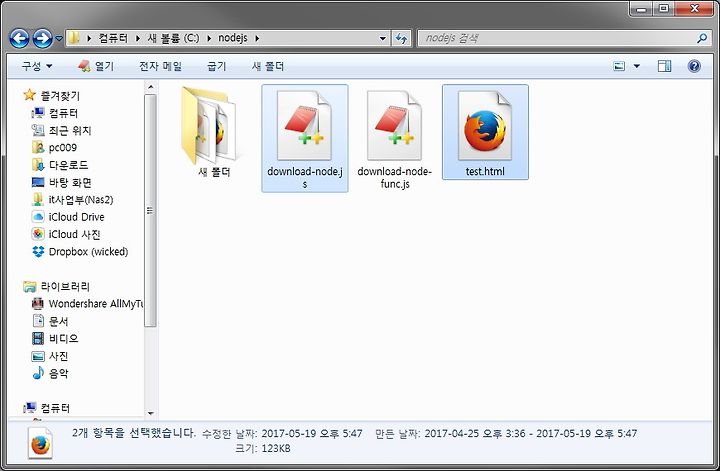
Task: Click 열기 toolbar button
Action: (96, 66)
